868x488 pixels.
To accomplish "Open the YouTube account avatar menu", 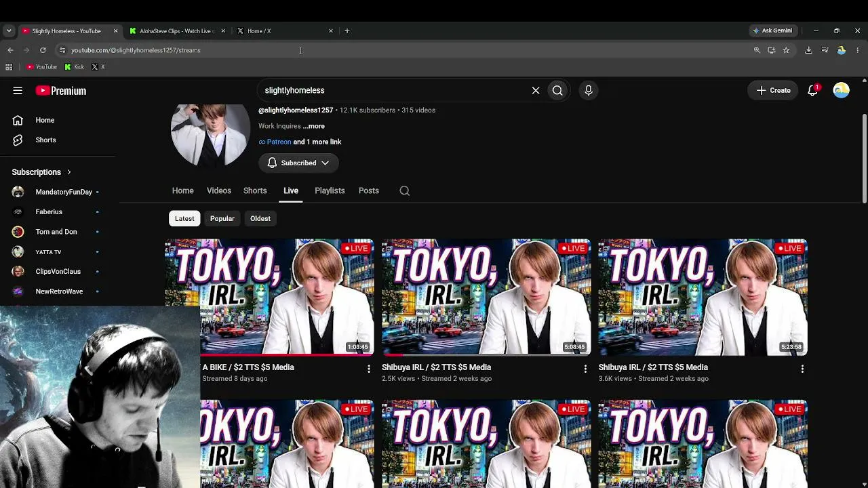I will 841,90.
